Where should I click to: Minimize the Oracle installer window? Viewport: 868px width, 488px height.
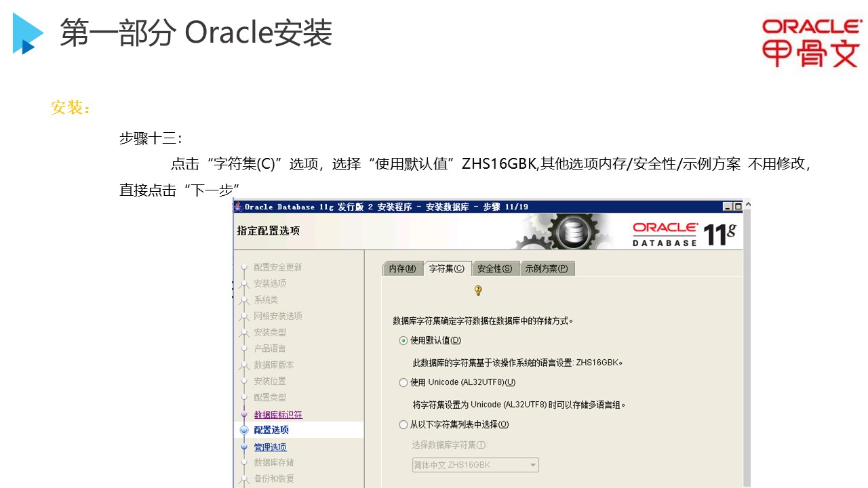728,207
